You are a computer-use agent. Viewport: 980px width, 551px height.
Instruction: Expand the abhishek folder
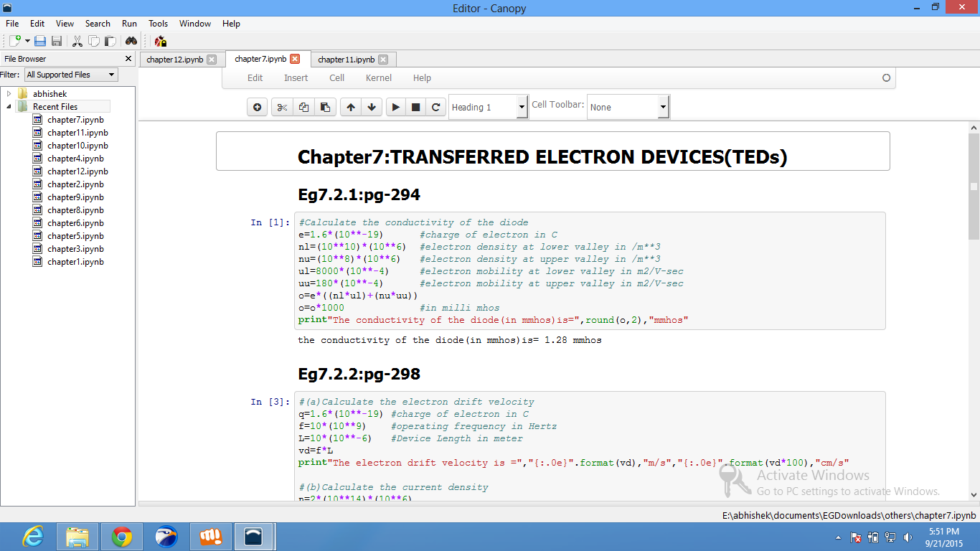(9, 94)
